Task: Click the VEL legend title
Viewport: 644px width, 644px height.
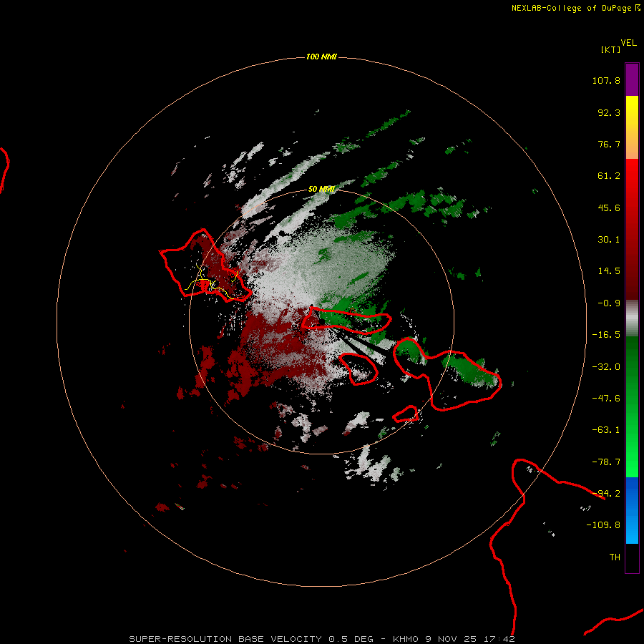Action: click(628, 43)
